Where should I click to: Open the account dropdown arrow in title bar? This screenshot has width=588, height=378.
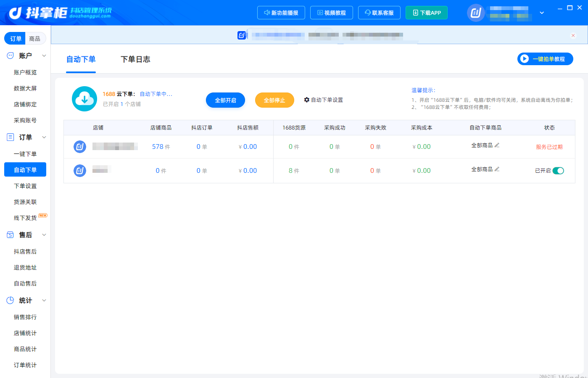(542, 13)
